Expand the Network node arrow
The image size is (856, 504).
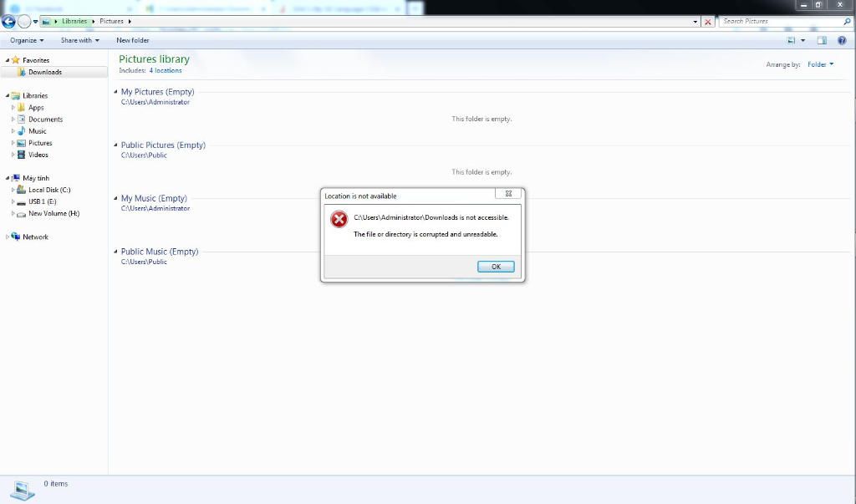[x=7, y=237]
